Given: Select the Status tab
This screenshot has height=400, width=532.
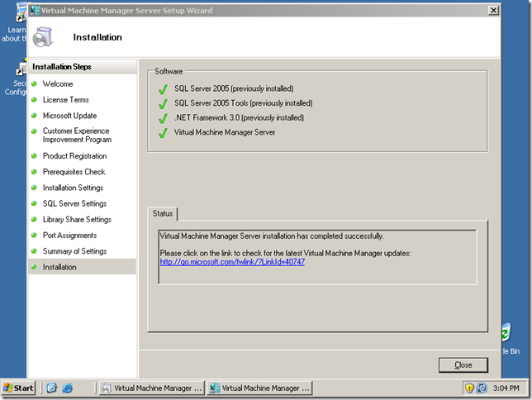Looking at the screenshot, I should pyautogui.click(x=163, y=213).
